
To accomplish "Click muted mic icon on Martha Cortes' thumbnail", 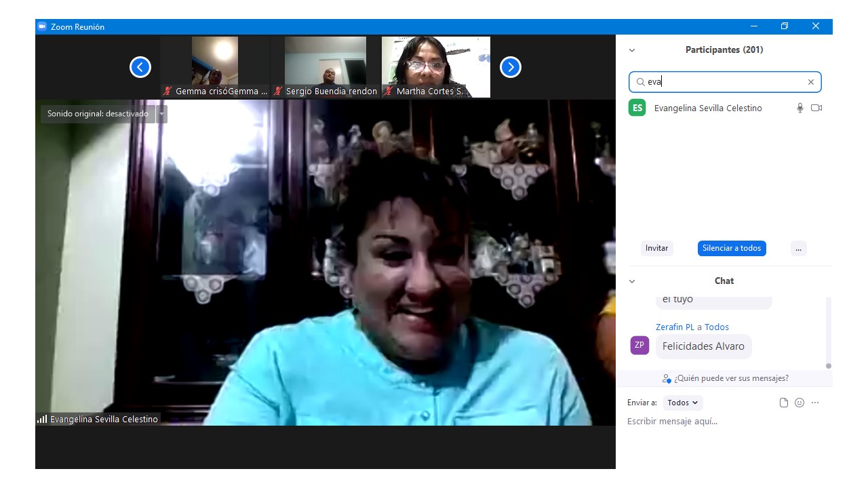I will coord(389,91).
